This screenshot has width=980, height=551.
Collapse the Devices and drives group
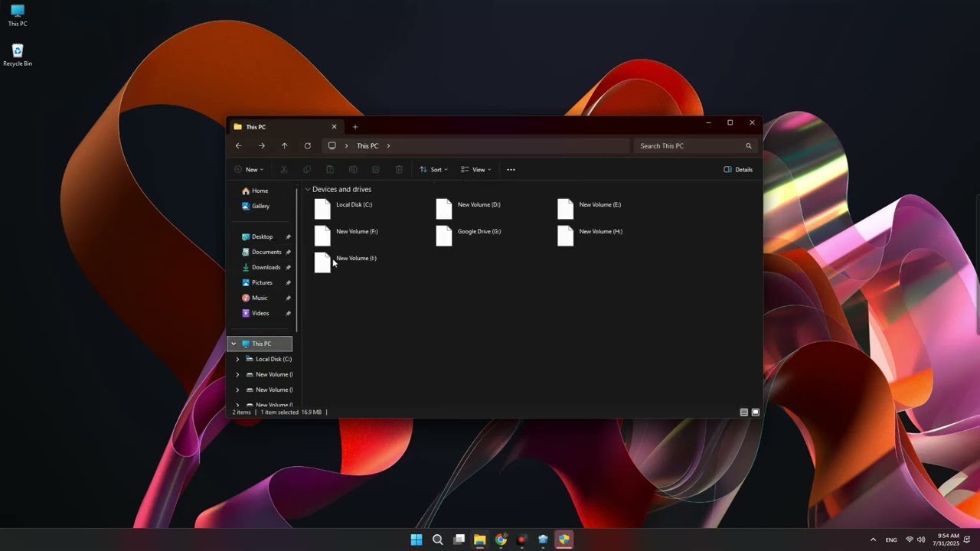[308, 190]
